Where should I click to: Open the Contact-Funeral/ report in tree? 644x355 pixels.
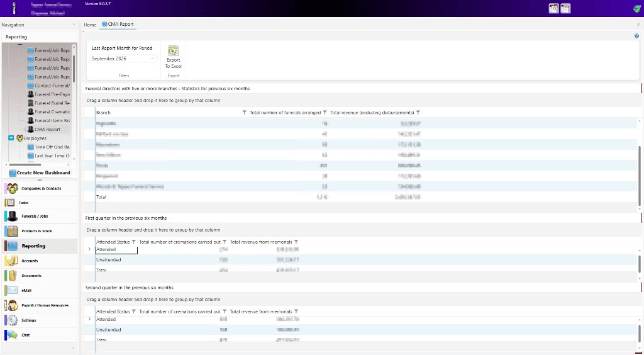[49, 86]
